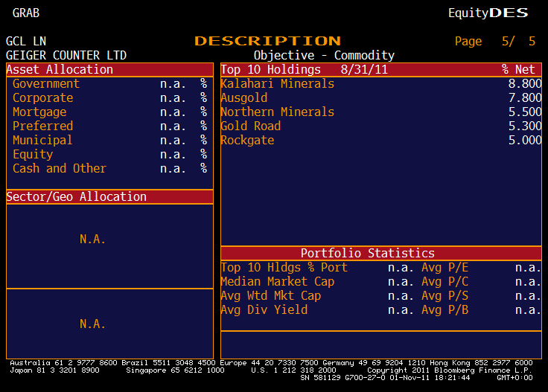Click the SN 581129 serial number text
Viewport: 548px width, 392px height.
click(320, 377)
